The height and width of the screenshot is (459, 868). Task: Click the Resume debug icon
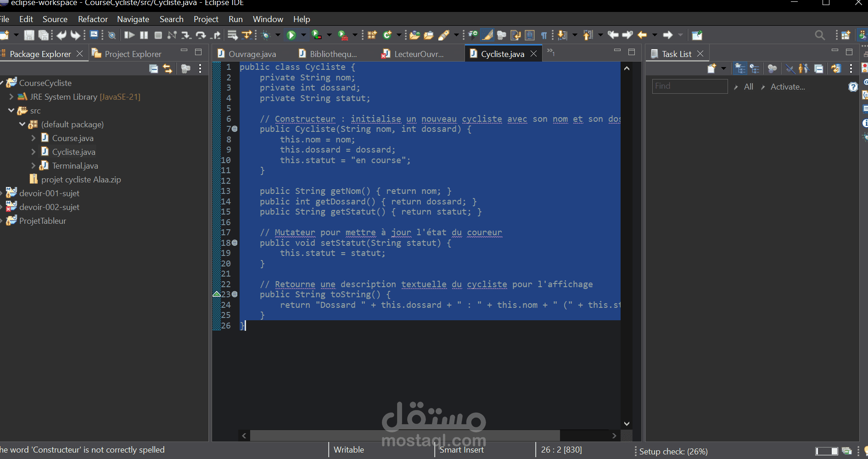(129, 35)
